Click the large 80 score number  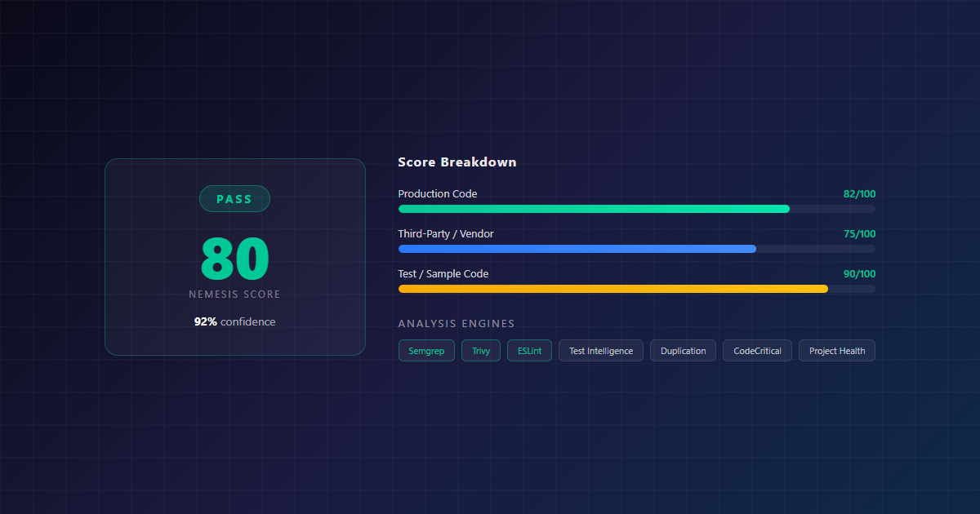click(234, 259)
